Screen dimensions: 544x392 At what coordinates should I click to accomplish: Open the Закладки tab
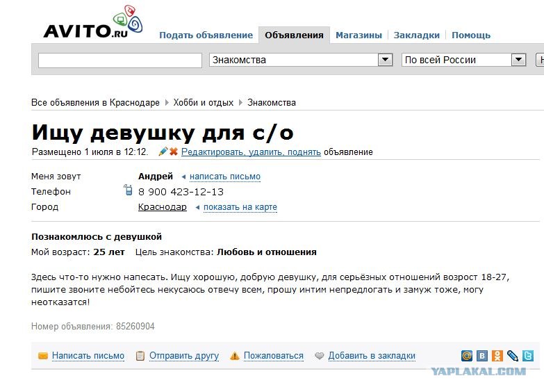(417, 35)
